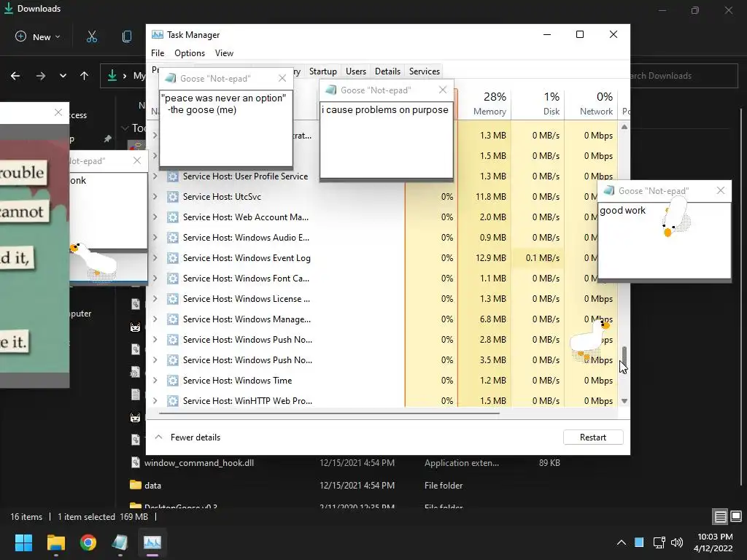Screen dimensions: 747x560
Task: Switch to the Services tab
Action: click(425, 71)
